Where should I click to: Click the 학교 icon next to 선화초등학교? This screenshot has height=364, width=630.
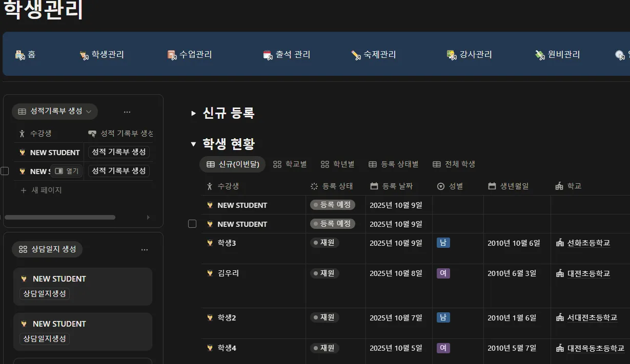(559, 243)
